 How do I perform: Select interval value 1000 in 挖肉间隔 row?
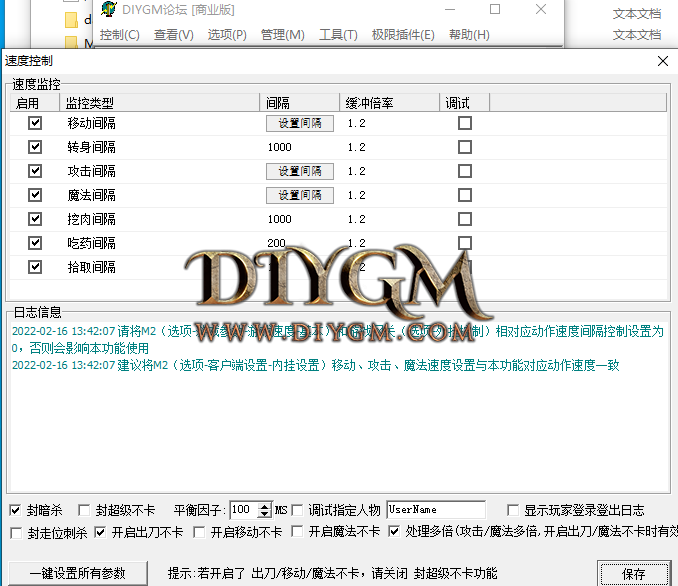pos(280,219)
